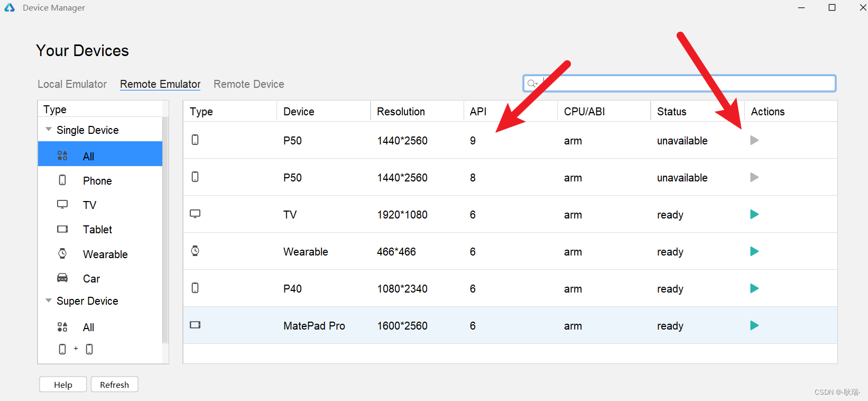Select All under Single Device

(100, 154)
